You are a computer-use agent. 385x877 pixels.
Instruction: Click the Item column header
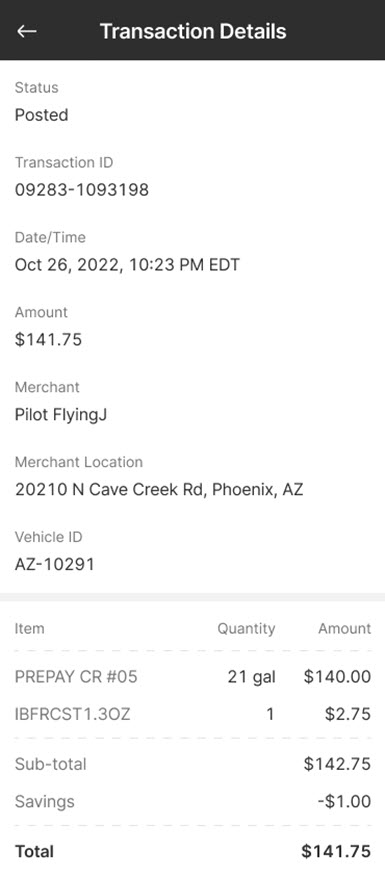(x=29, y=629)
